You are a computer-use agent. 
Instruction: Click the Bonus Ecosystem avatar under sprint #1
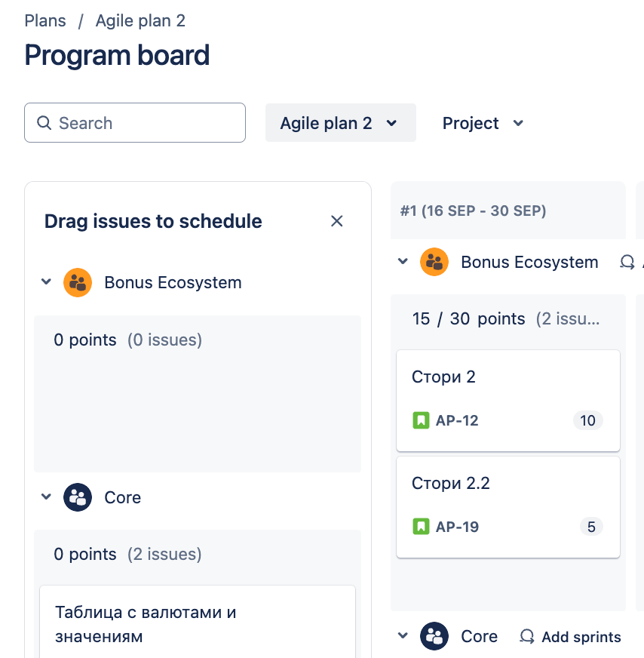click(x=434, y=262)
